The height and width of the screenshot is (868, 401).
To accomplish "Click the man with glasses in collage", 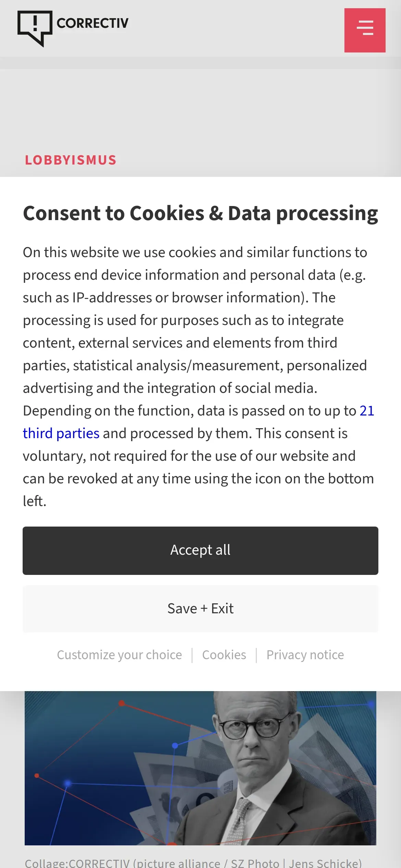I will click(254, 754).
